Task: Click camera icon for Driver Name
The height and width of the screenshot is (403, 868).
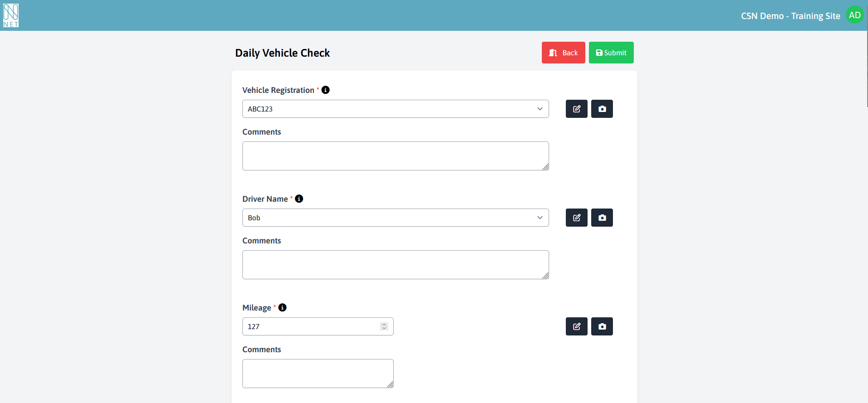Action: coord(602,218)
